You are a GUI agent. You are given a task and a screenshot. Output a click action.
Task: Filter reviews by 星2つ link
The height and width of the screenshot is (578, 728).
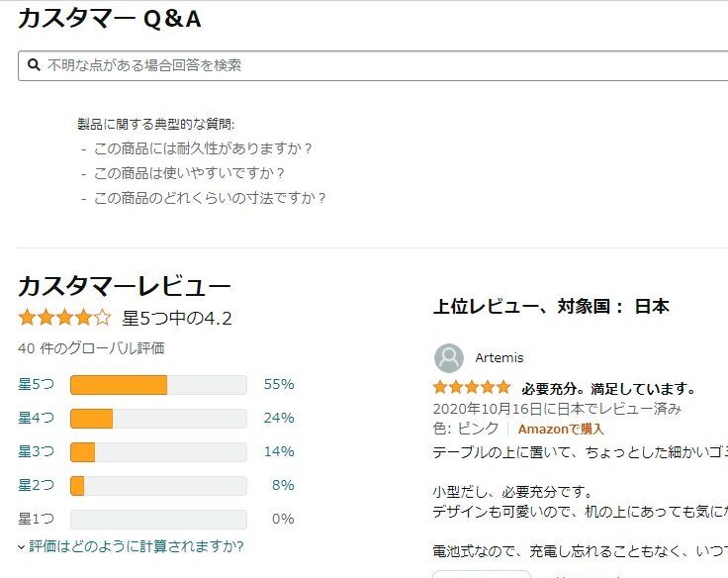(x=36, y=486)
